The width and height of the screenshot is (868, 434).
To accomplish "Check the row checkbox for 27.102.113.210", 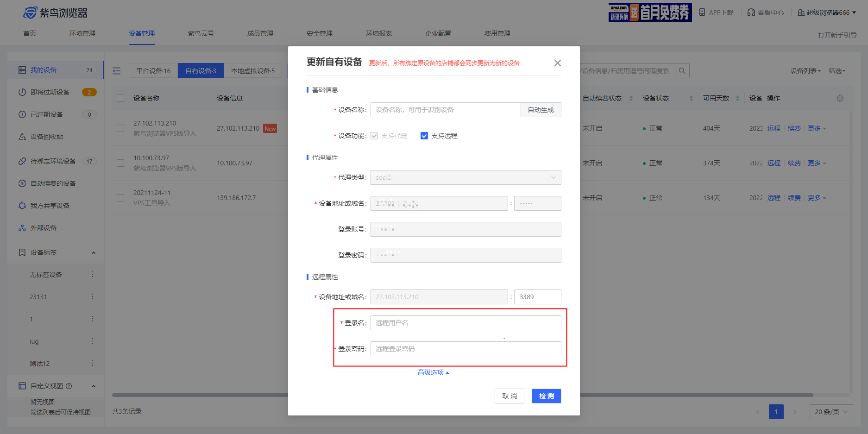I will (x=120, y=128).
